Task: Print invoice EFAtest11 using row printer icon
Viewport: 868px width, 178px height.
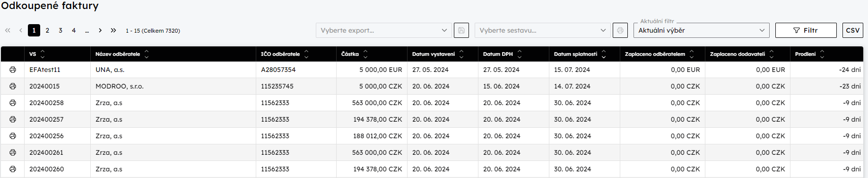Action: 13,70
